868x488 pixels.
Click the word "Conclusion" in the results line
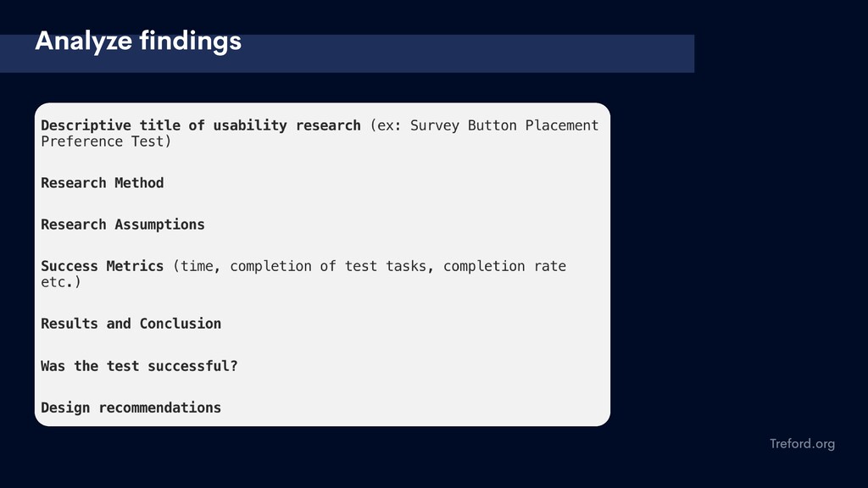[181, 324]
